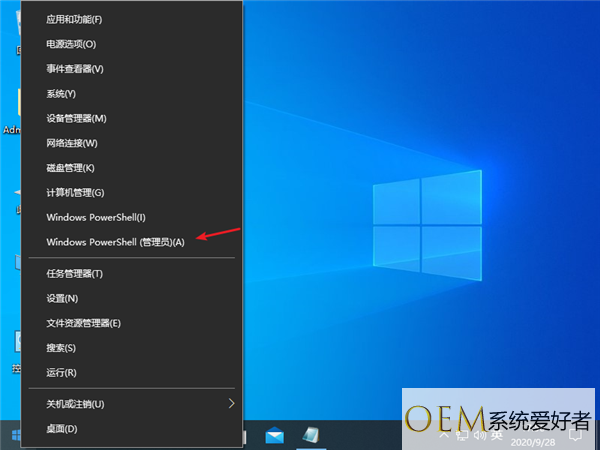Choose 桌面 at the menu bottom
This screenshot has width=600, height=450.
tap(61, 428)
